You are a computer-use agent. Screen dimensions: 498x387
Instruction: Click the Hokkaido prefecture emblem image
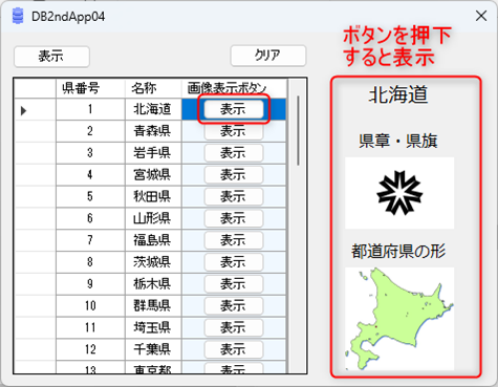pyautogui.click(x=399, y=193)
